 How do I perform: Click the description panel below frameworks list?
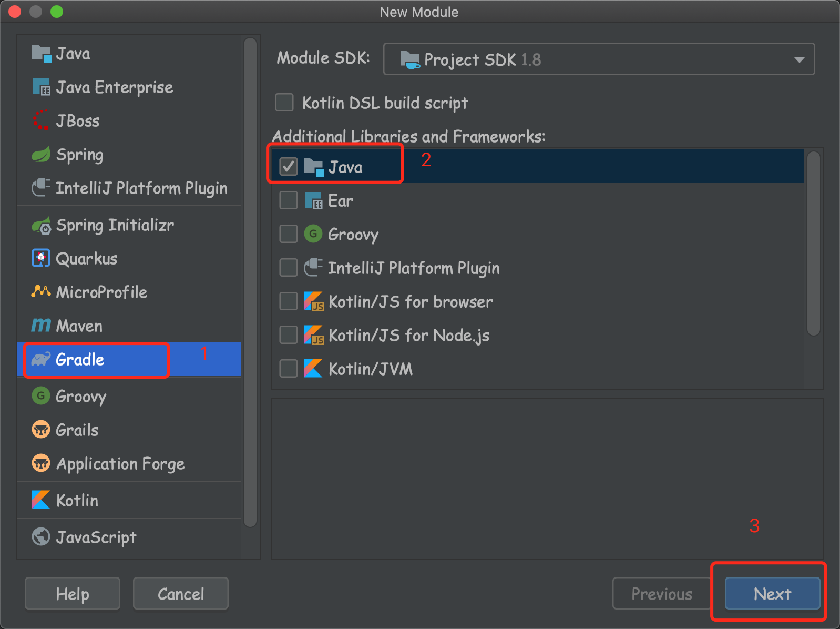[x=547, y=479]
